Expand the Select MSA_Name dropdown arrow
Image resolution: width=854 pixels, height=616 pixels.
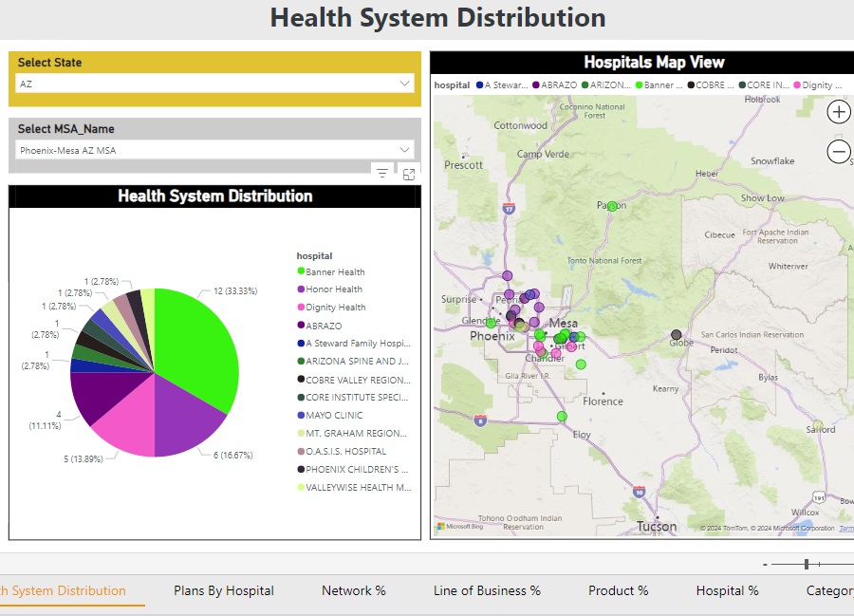(404, 150)
